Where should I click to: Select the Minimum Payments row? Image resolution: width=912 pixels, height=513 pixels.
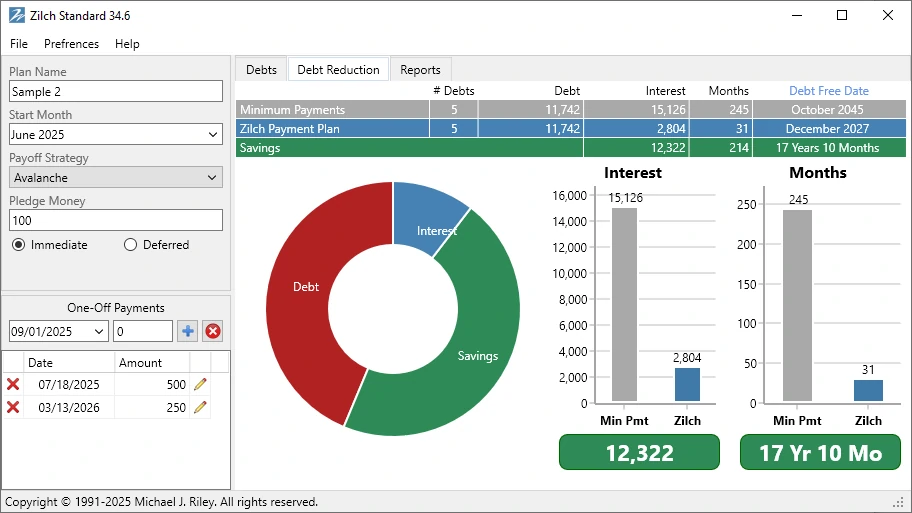571,109
